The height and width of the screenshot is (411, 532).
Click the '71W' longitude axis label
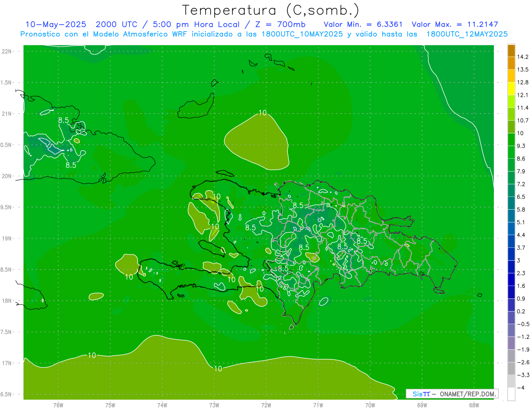point(318,405)
